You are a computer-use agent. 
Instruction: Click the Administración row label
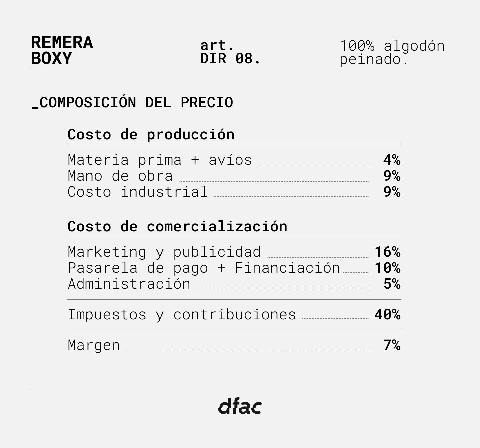[x=129, y=284]
